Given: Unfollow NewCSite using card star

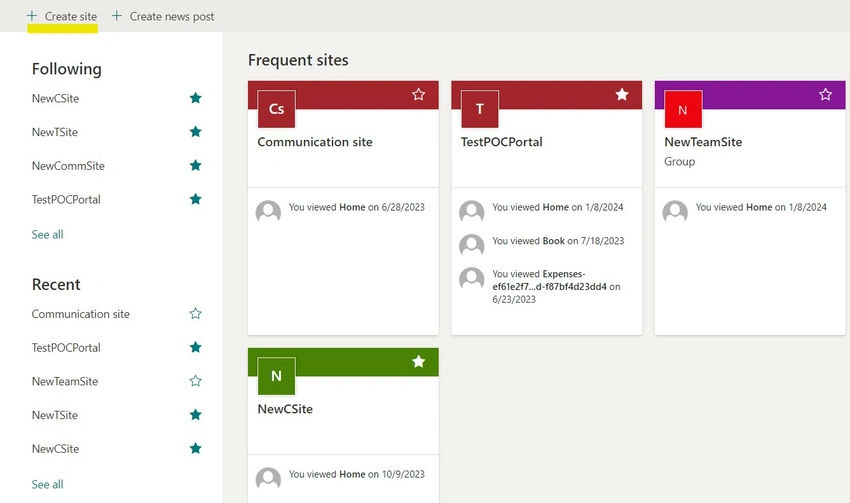Looking at the screenshot, I should coord(418,362).
